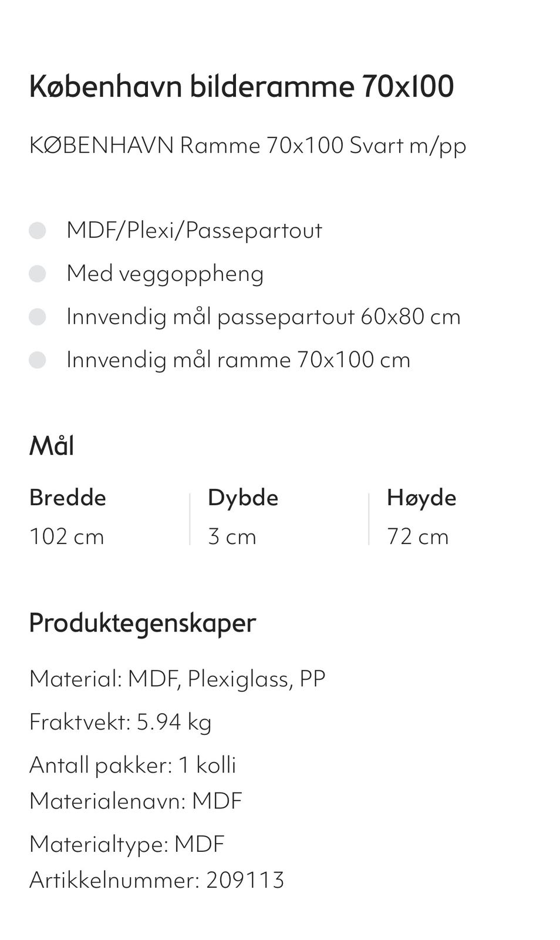
Task: Click the København bilderamme 70x100 title
Action: (241, 86)
